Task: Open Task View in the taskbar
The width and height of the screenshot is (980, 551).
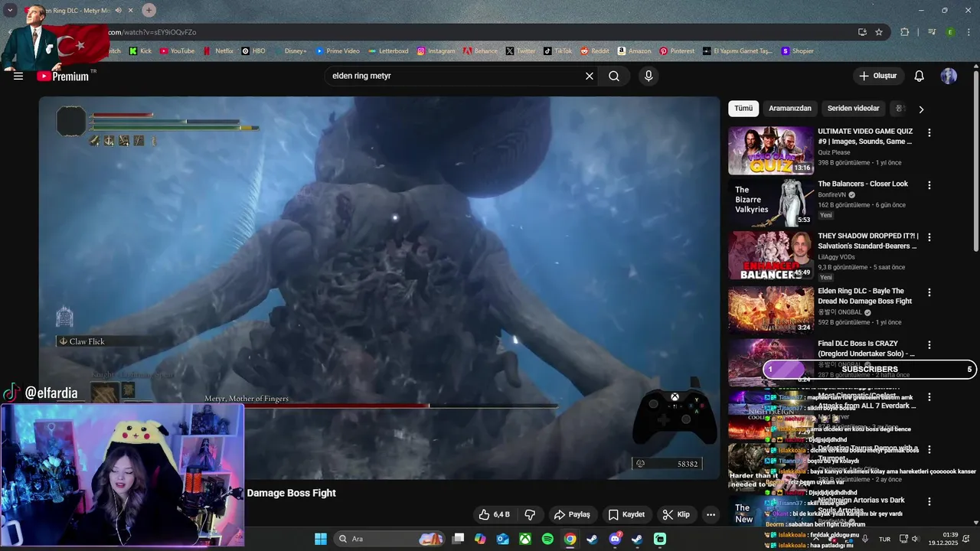Action: [x=458, y=539]
